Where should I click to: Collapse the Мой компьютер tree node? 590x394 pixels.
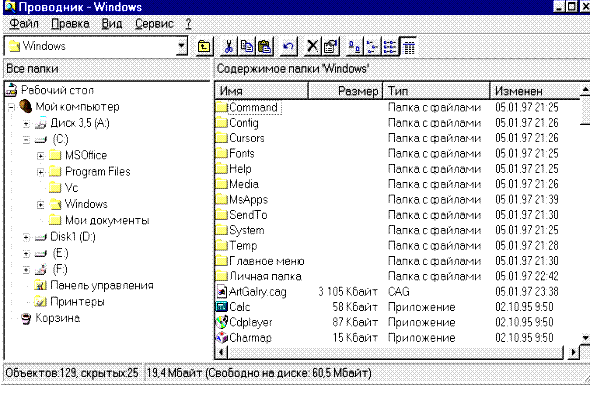[x=12, y=108]
